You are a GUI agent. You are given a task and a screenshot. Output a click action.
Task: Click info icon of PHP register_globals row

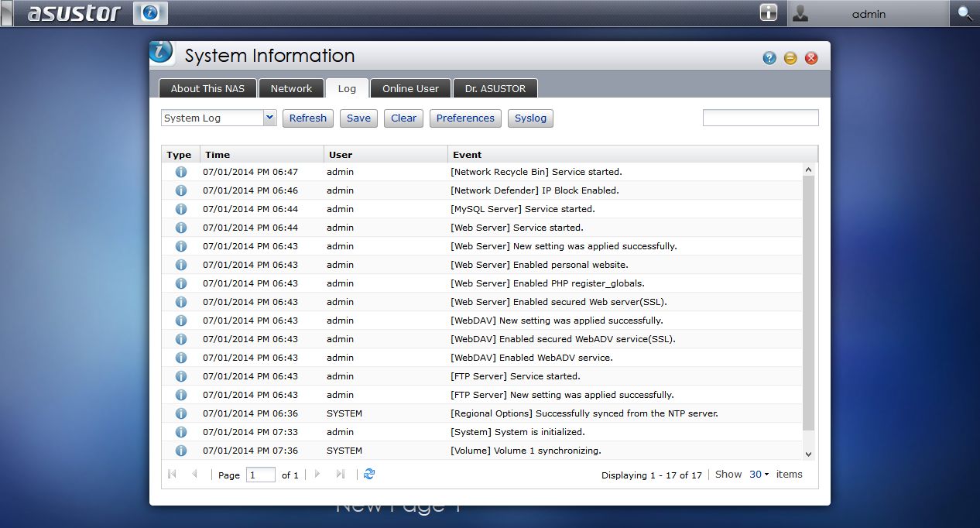tap(181, 283)
